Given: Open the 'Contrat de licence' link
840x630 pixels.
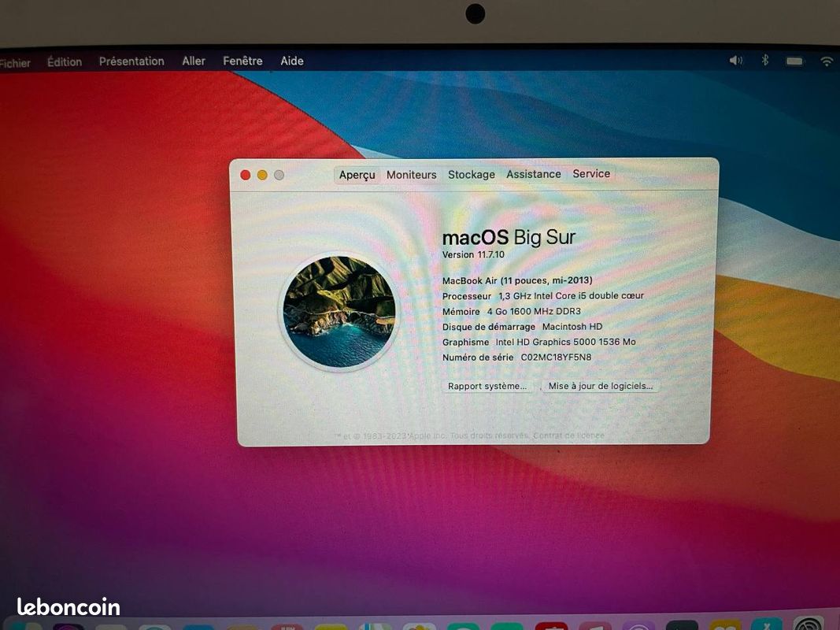Looking at the screenshot, I should point(568,435).
